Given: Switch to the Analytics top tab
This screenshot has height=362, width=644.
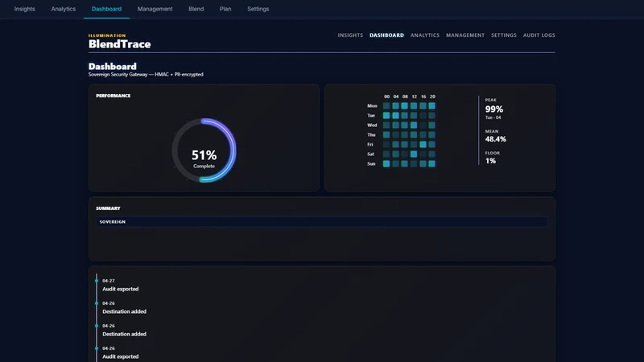Looking at the screenshot, I should [64, 9].
